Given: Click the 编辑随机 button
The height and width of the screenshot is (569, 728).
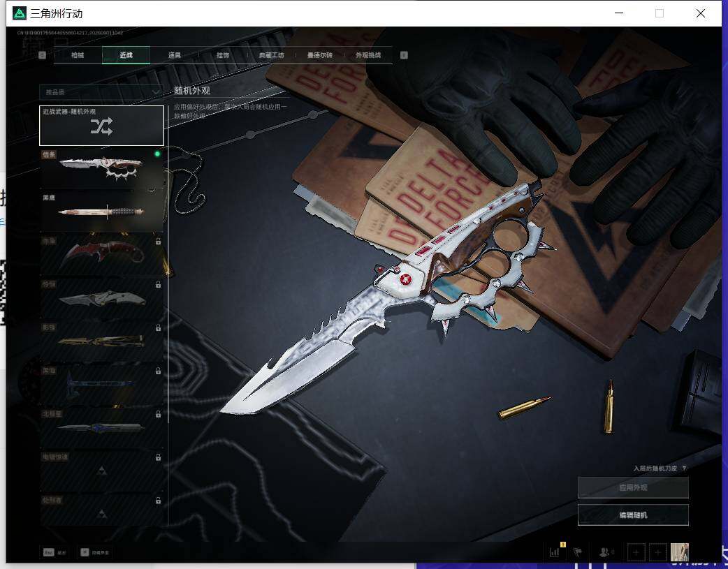Looking at the screenshot, I should (633, 515).
